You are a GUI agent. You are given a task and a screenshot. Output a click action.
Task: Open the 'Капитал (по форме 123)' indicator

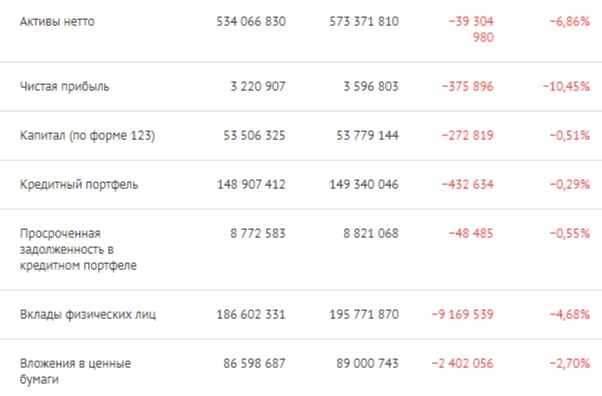click(x=87, y=136)
